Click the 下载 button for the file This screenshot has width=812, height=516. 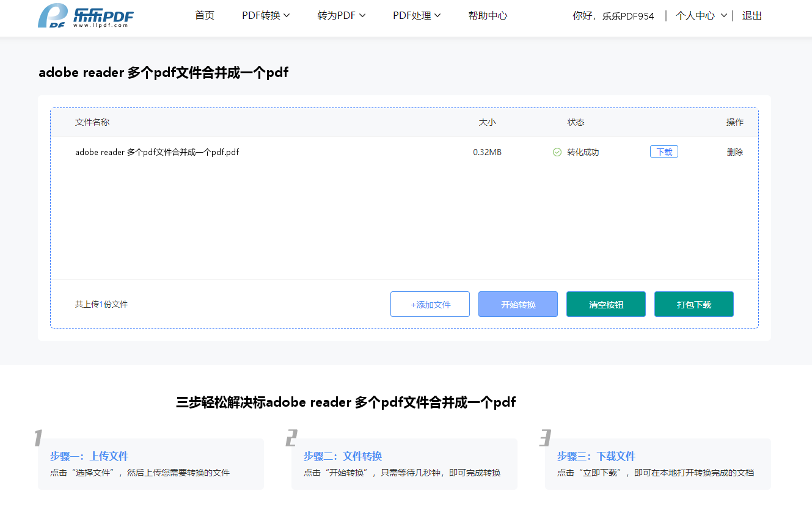pos(664,152)
